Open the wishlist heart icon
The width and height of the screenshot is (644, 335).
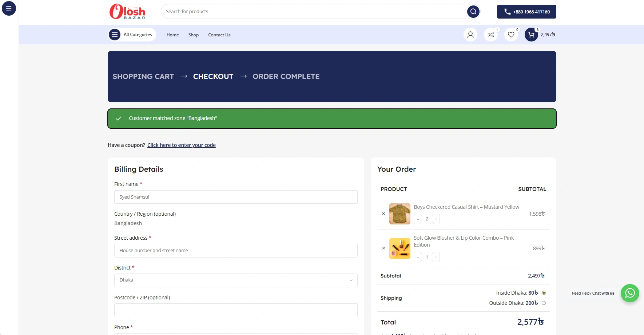[511, 35]
